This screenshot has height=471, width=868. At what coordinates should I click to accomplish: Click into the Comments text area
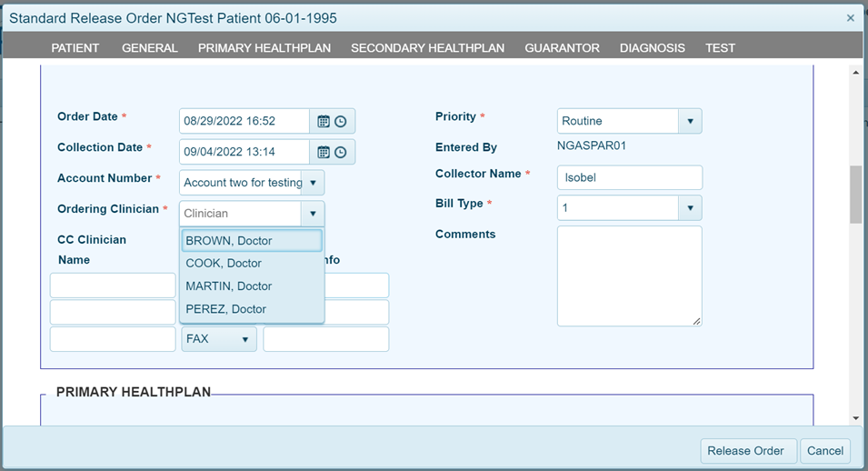(629, 276)
